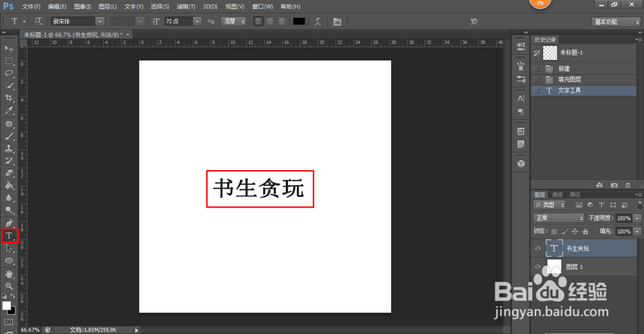Set history brush source at 新建 state
Image resolution: width=644 pixels, height=334 pixels.
[536, 69]
